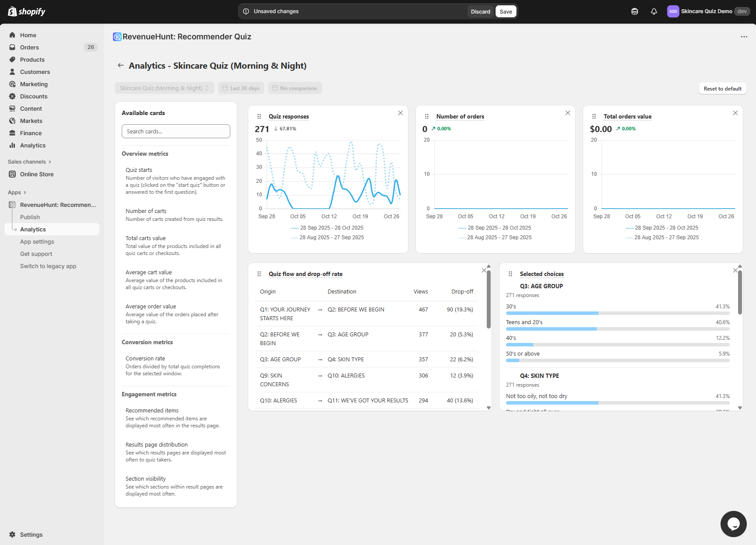The image size is (756, 545).
Task: Open the notification bell
Action: (654, 11)
